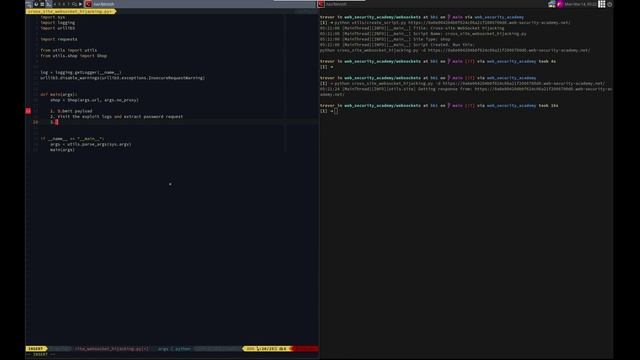Click the create_script.py command in terminal

pos(452,23)
